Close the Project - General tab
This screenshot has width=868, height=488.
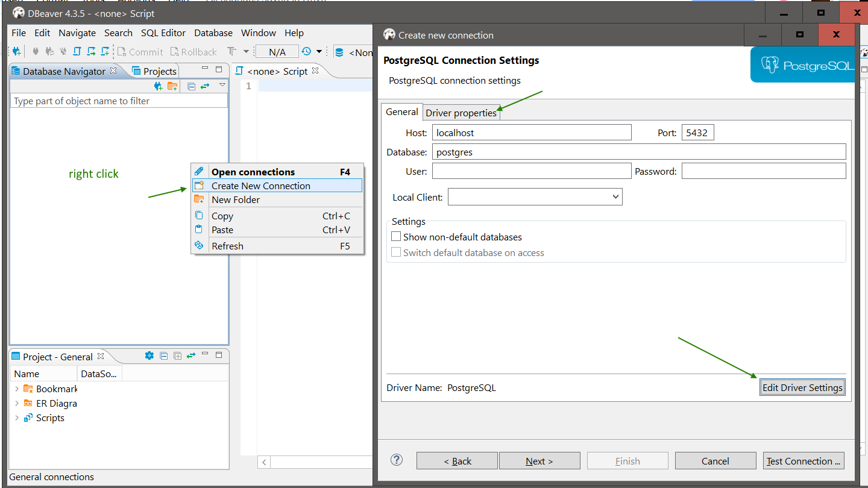coord(101,356)
